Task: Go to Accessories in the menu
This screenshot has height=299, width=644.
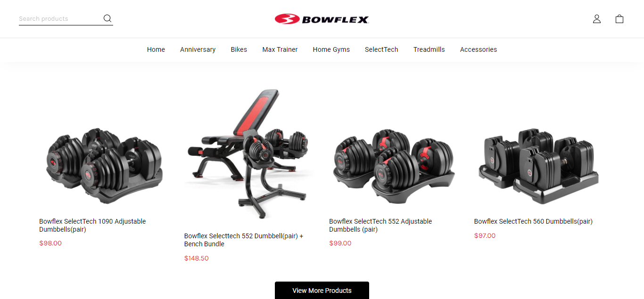Action: click(x=479, y=49)
